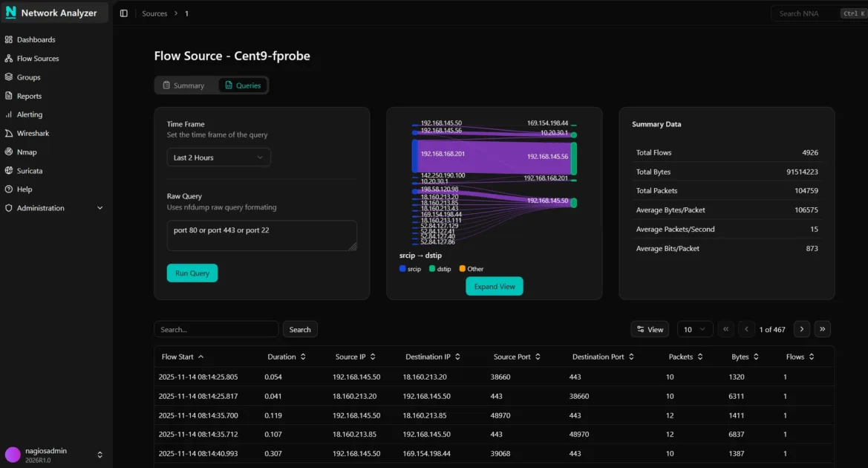
Task: Toggle dstip legend series in chart
Action: click(x=440, y=269)
